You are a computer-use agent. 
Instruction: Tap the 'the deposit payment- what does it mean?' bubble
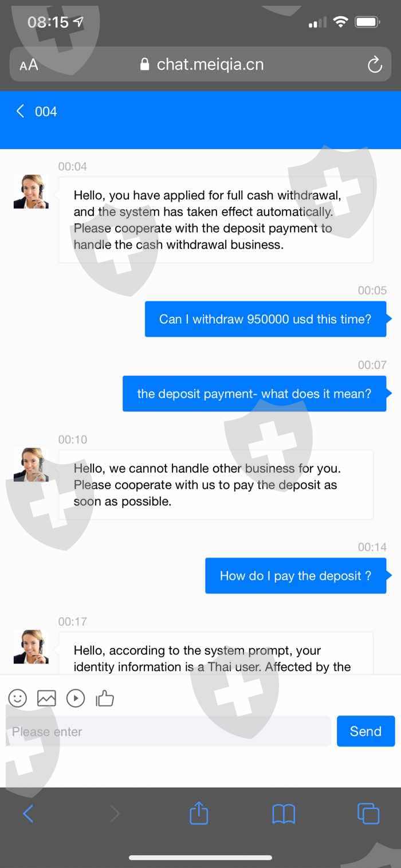point(254,394)
